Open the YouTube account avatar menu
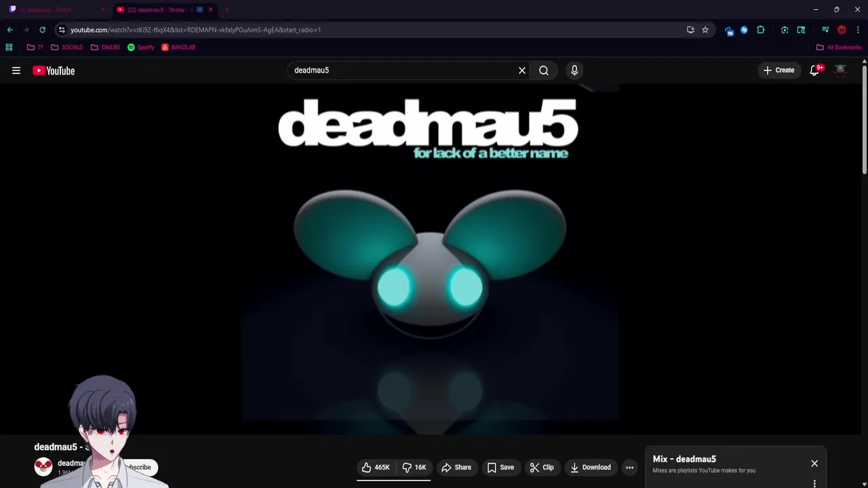The image size is (868, 488). click(841, 70)
